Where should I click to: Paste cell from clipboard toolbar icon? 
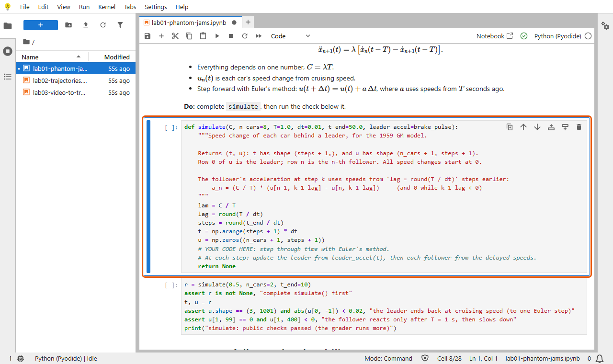click(x=203, y=36)
